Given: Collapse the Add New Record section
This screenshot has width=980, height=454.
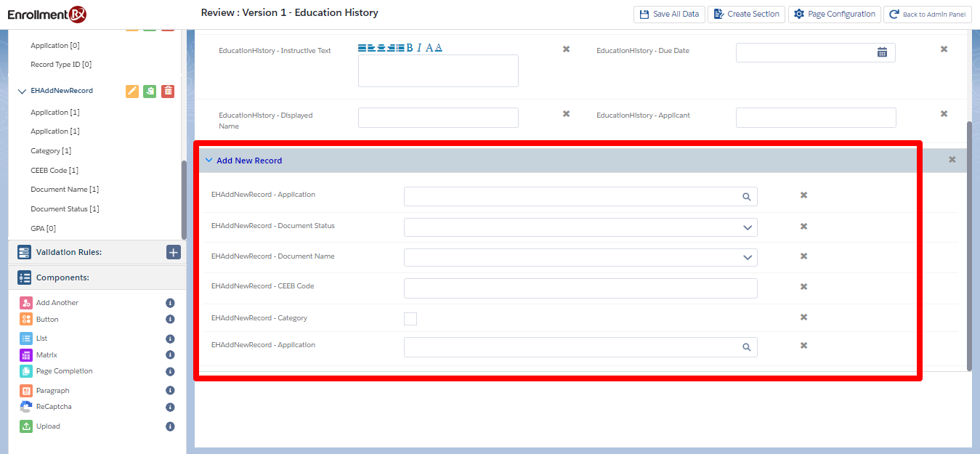Looking at the screenshot, I should 209,161.
